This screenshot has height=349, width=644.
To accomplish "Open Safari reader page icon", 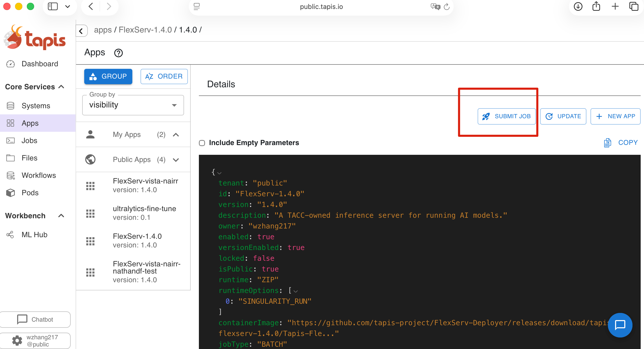I will point(197,7).
